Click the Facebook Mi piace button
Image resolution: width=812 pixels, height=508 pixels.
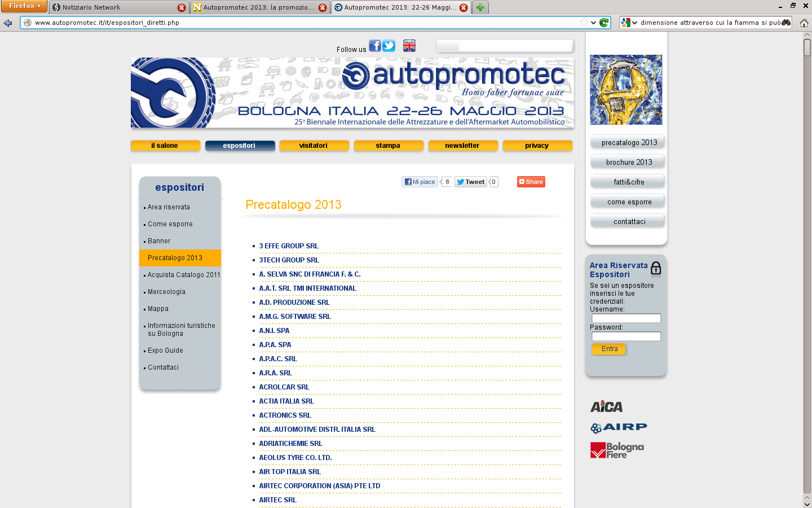click(x=420, y=182)
